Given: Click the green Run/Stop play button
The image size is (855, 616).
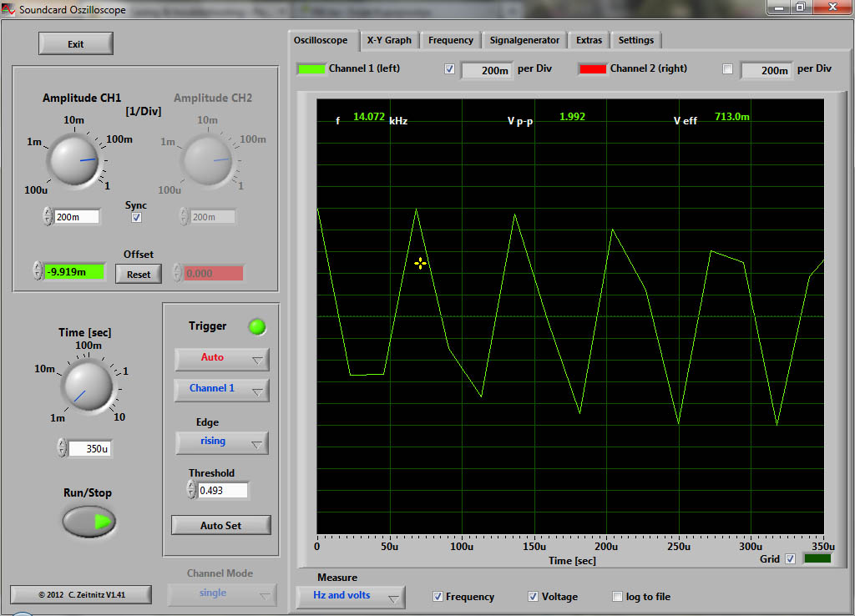Looking at the screenshot, I should tap(89, 522).
